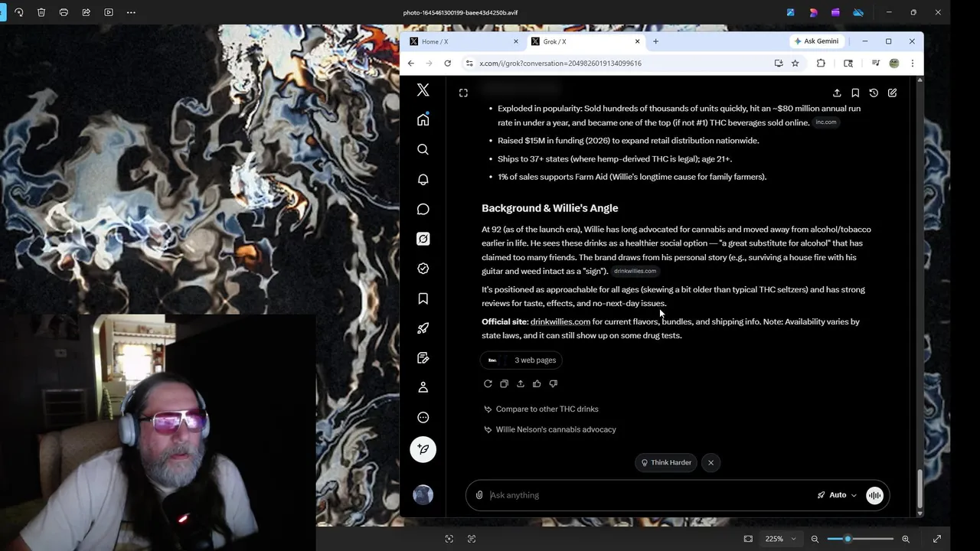Open Verified checkmark badge item in sidebar
The image size is (980, 551).
click(423, 269)
